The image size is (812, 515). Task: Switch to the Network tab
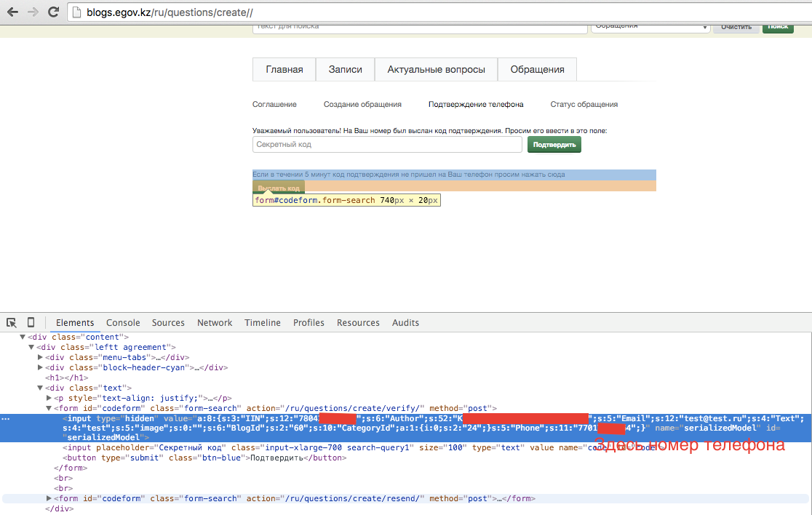point(215,322)
